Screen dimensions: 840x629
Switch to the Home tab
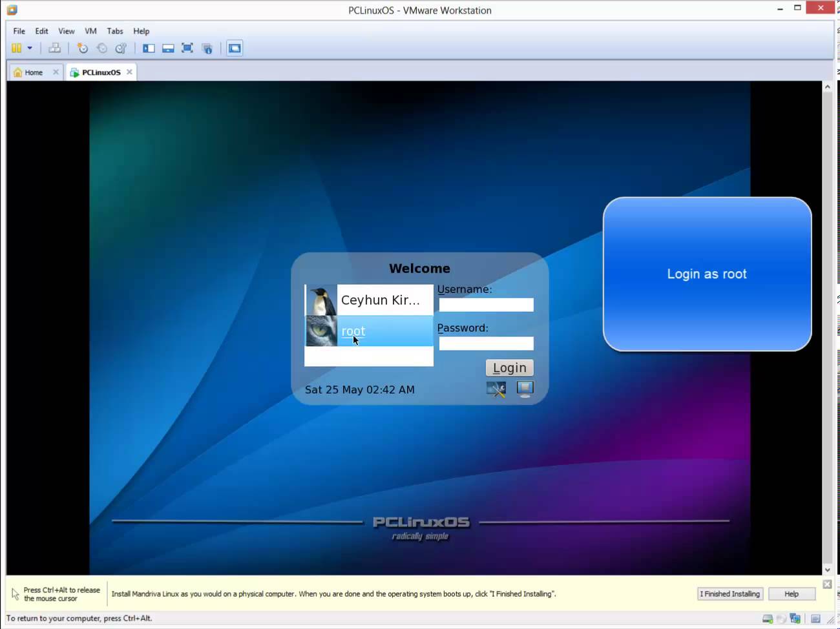pos(32,72)
